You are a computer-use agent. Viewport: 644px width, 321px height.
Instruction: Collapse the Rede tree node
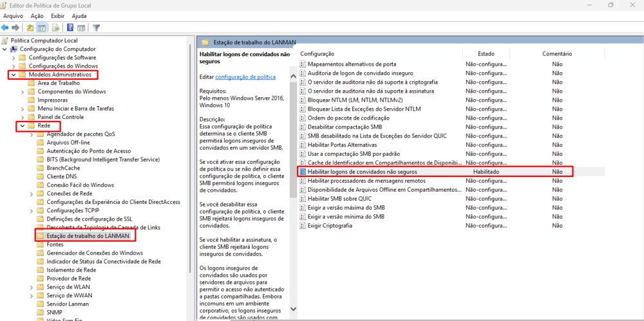[23, 126]
